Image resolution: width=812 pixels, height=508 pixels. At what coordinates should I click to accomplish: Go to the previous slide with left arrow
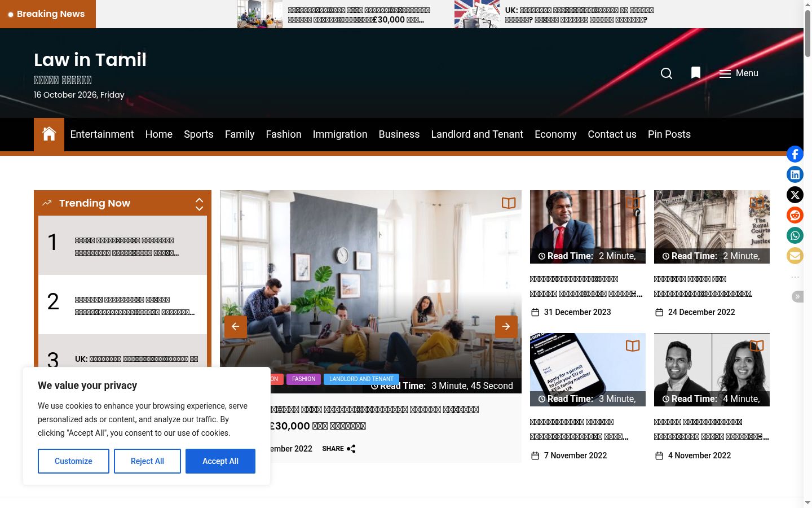236,327
